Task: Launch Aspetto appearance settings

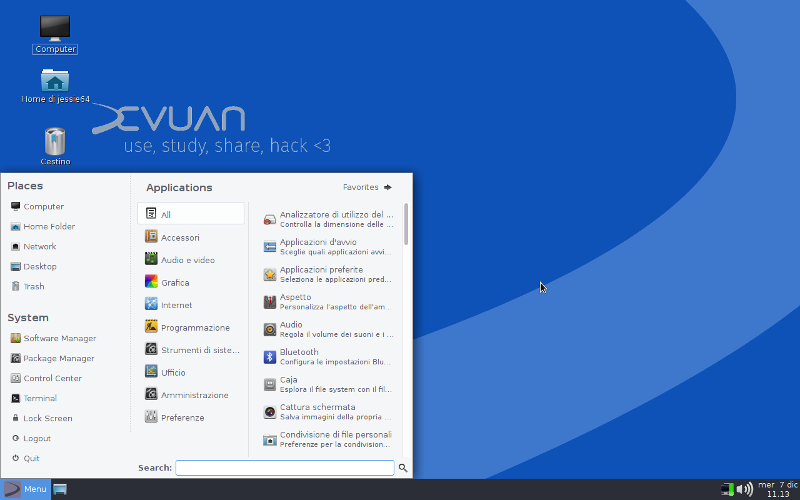Action: [x=328, y=302]
